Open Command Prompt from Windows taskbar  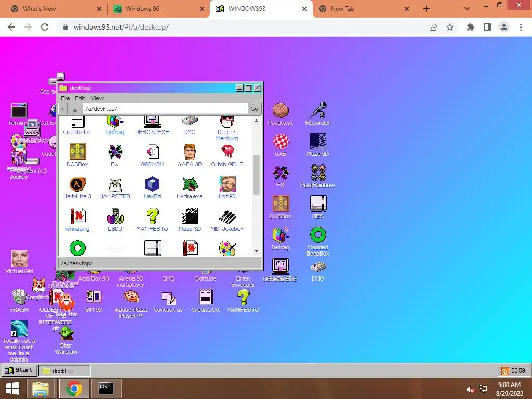coord(105,389)
